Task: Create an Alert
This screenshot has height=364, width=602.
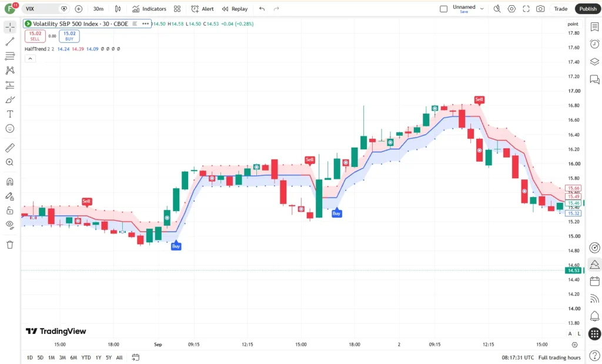Action: (x=202, y=9)
